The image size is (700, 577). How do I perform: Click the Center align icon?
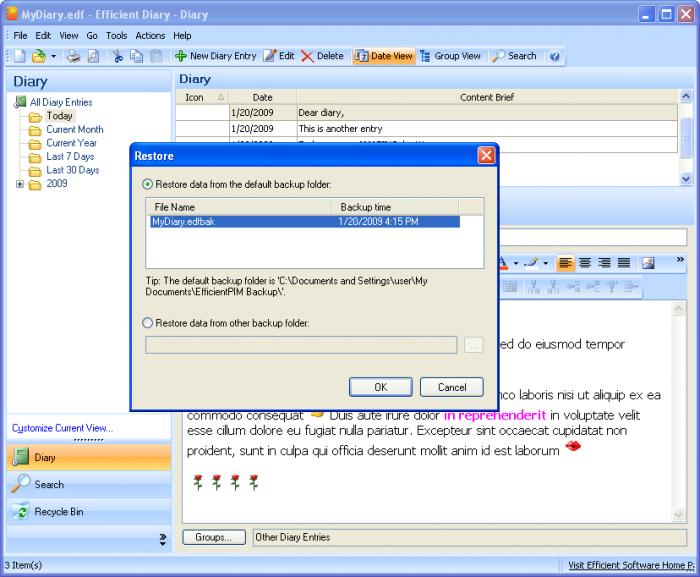(x=584, y=263)
